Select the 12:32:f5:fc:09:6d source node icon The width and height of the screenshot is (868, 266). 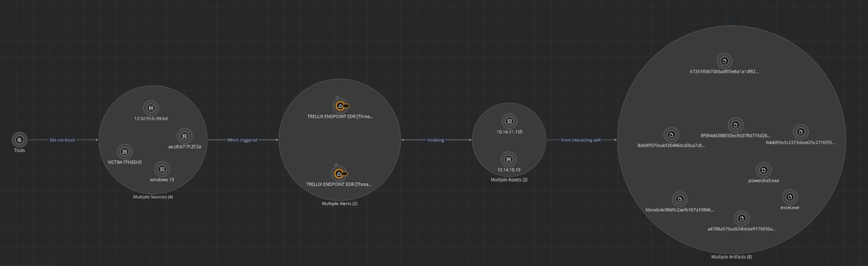click(x=151, y=108)
